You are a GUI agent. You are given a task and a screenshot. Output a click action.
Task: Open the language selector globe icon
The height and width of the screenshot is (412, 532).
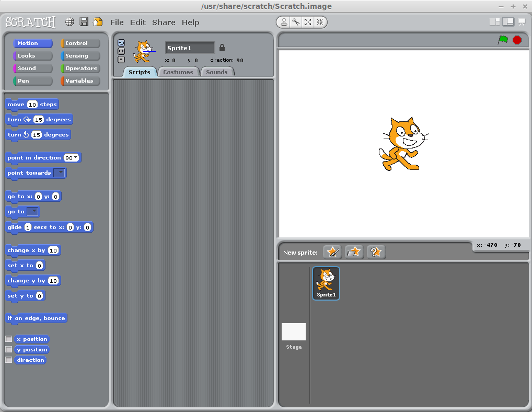point(69,22)
